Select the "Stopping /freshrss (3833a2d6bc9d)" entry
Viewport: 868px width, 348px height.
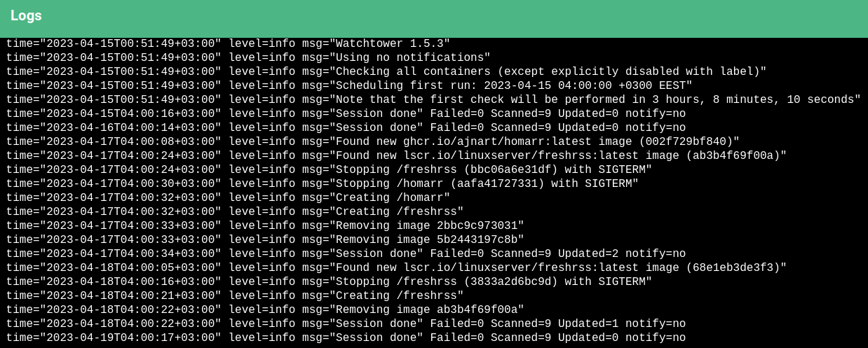(330, 281)
